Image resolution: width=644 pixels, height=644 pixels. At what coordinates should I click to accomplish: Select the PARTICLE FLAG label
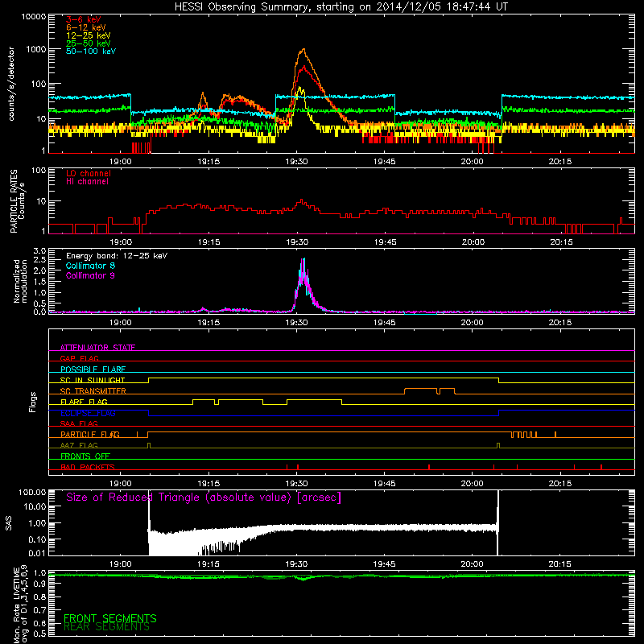pos(90,435)
